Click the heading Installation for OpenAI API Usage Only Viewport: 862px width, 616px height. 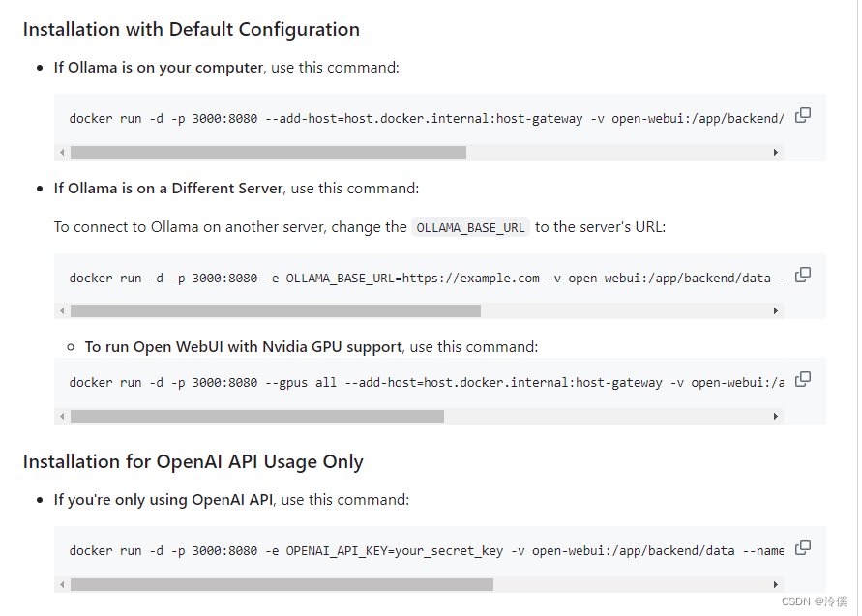(193, 461)
